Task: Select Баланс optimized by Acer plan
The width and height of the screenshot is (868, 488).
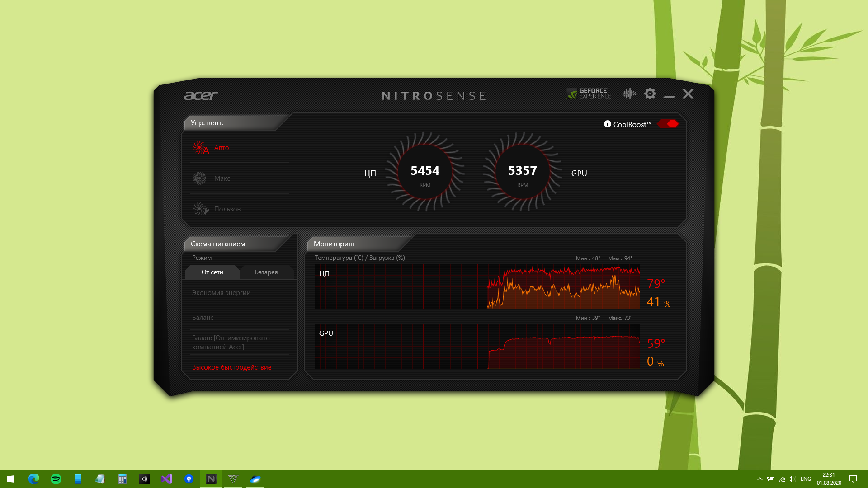Action: click(231, 343)
